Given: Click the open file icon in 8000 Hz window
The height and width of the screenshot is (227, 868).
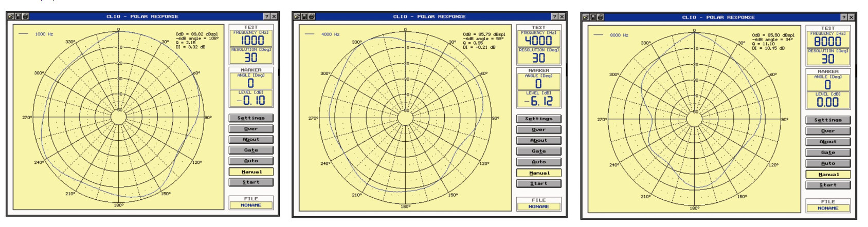Looking at the screenshot, I should tap(586, 17).
